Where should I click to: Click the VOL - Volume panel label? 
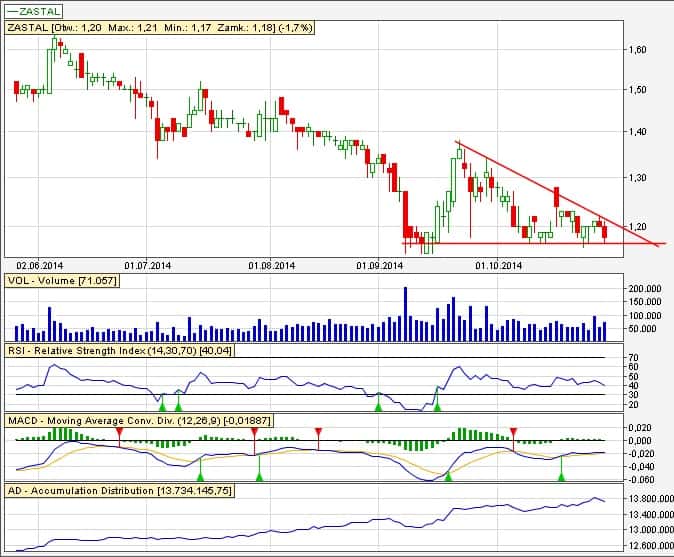(x=62, y=282)
